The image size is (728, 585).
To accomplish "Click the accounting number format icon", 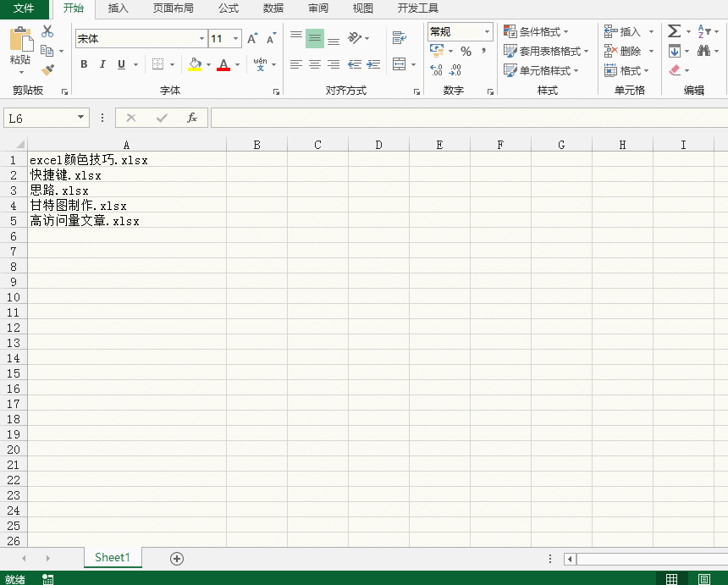I will pyautogui.click(x=437, y=50).
